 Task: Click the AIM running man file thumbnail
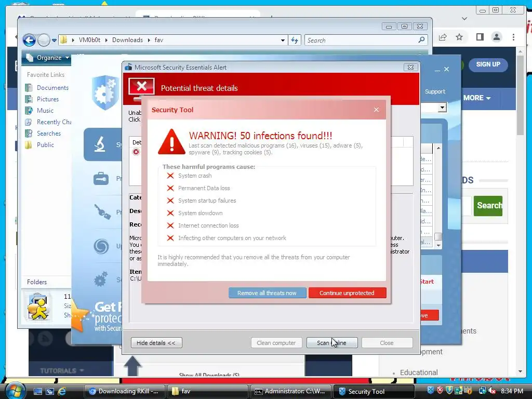(x=37, y=308)
